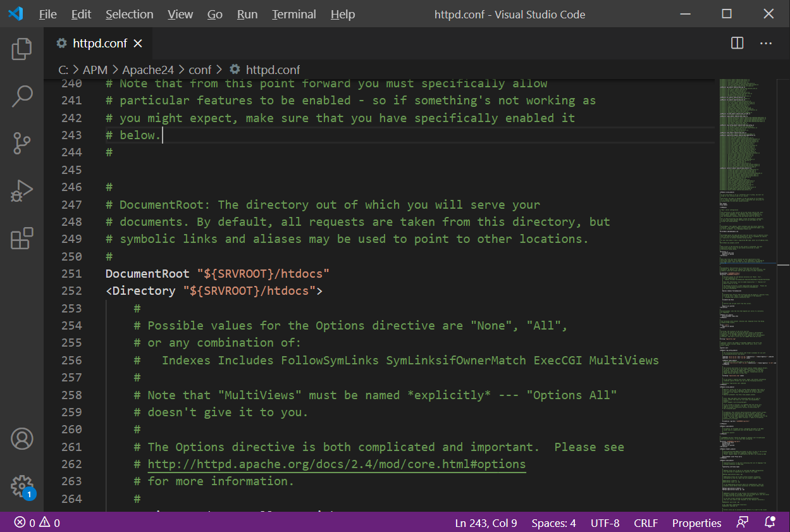Screen dimensions: 790x532
Task: Open the notifications bell in status bar
Action: click(x=770, y=523)
